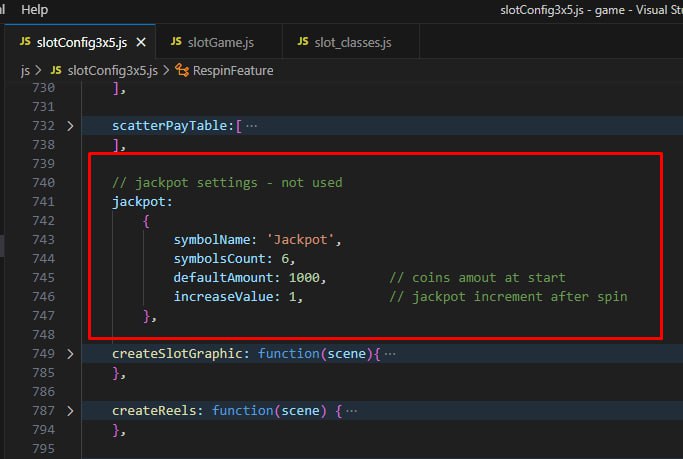
Task: Click the RespinFeature class symbol icon
Action: (x=182, y=70)
